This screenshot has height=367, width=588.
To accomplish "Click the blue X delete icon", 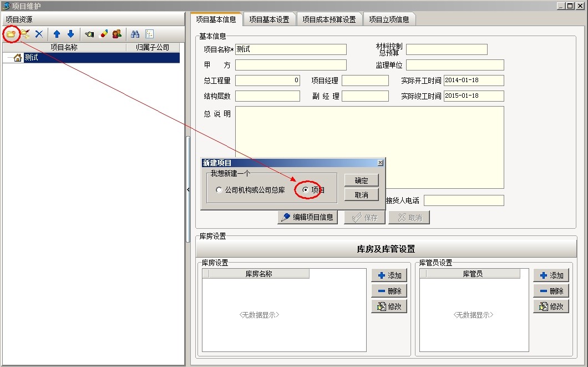I will point(39,34).
